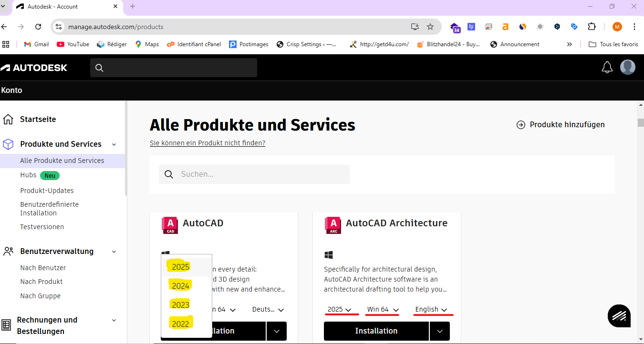Screen dimensions: 644x344
Task: Open the Chrome extensions puzzle icon
Action: pyautogui.click(x=592, y=27)
